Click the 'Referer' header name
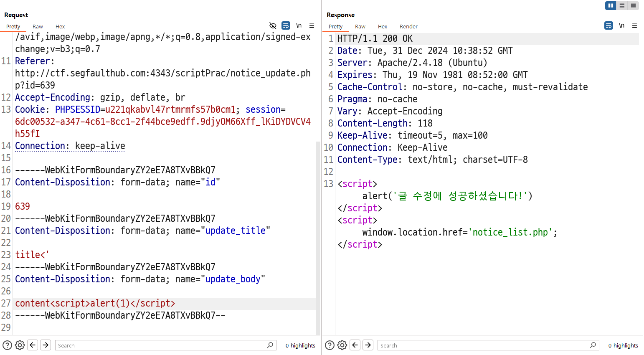This screenshot has height=355, width=644. pos(32,61)
